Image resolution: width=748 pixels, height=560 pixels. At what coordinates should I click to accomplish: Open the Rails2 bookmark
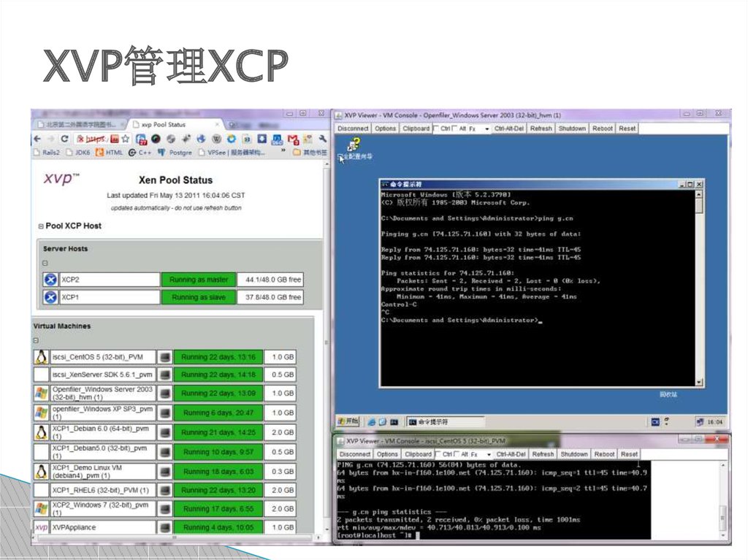47,152
